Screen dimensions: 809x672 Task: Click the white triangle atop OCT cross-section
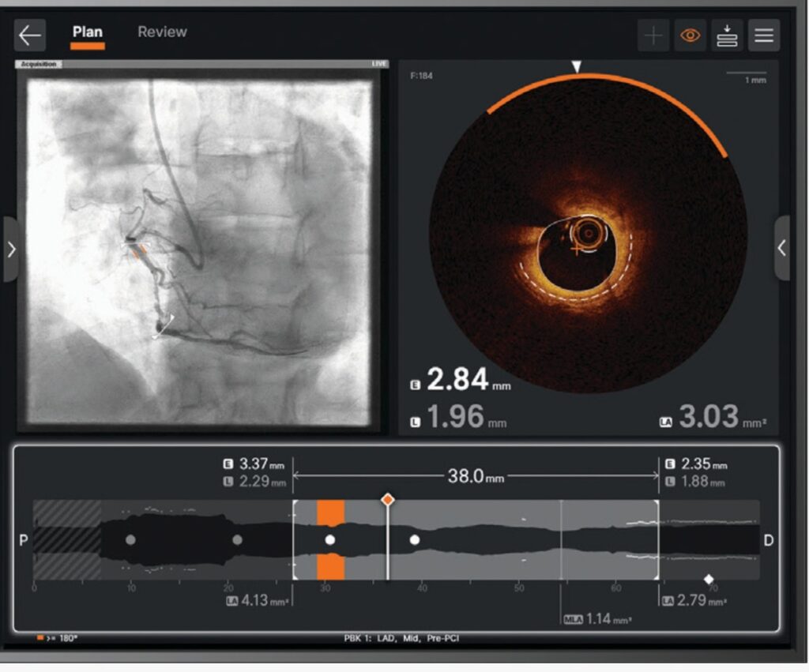pyautogui.click(x=577, y=68)
